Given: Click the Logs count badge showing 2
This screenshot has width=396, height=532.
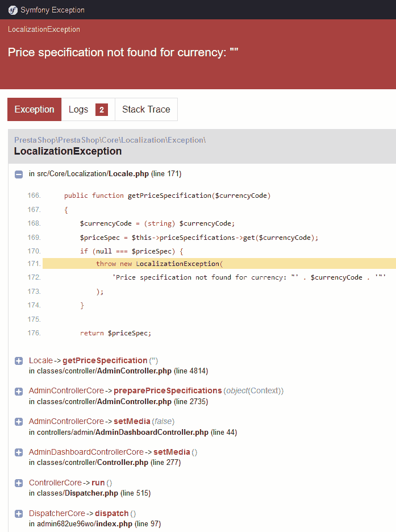Looking at the screenshot, I should (101, 110).
